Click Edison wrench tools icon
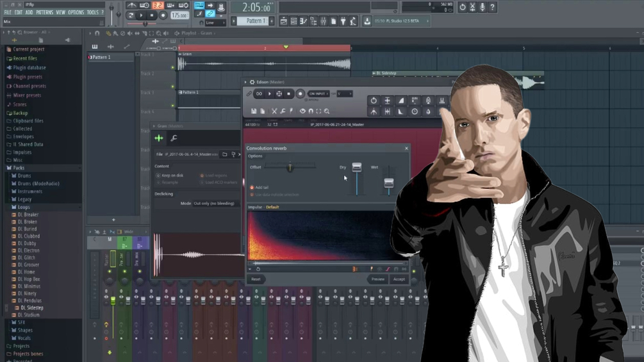644x362 pixels. tap(283, 111)
